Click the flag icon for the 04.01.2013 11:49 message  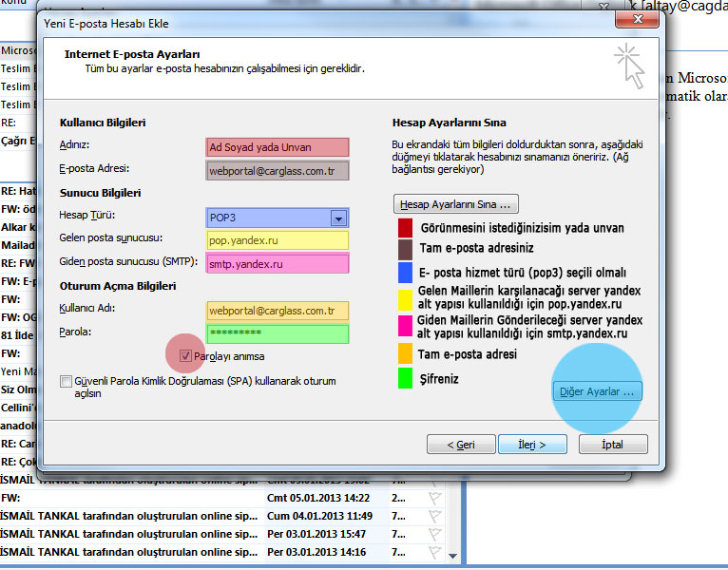(434, 516)
